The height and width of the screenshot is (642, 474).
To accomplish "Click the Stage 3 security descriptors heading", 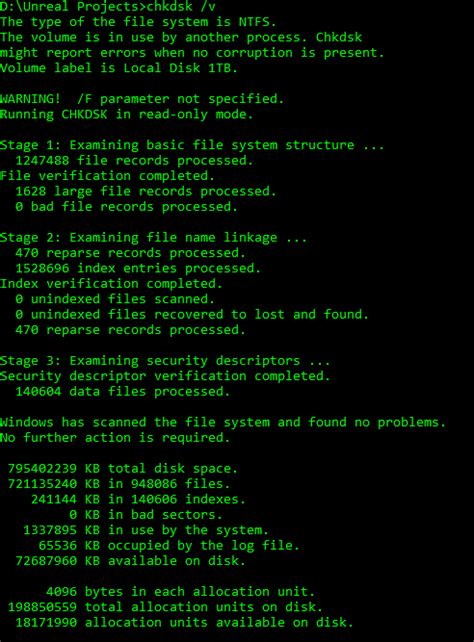I will coord(165,361).
